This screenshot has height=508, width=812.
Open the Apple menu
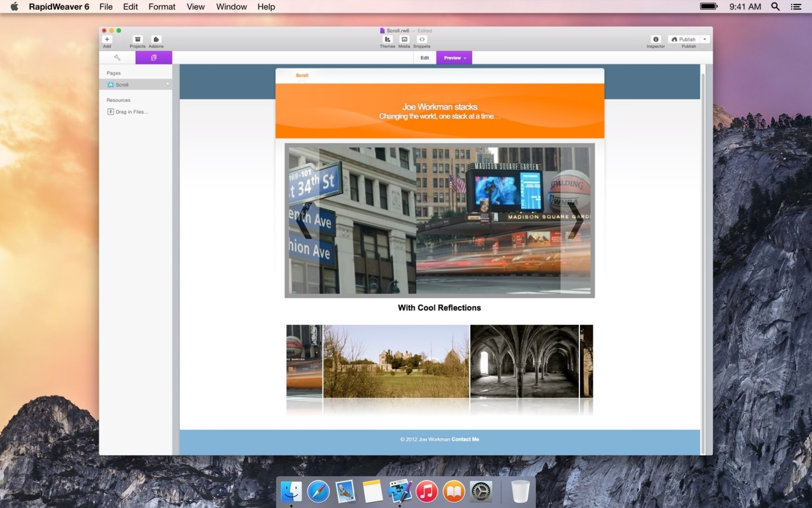tap(14, 6)
